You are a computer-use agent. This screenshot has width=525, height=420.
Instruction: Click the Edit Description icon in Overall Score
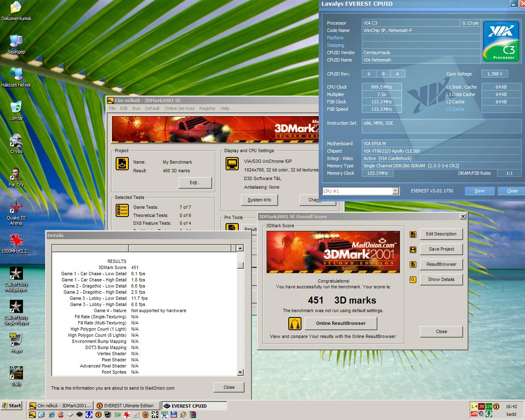pos(413,235)
